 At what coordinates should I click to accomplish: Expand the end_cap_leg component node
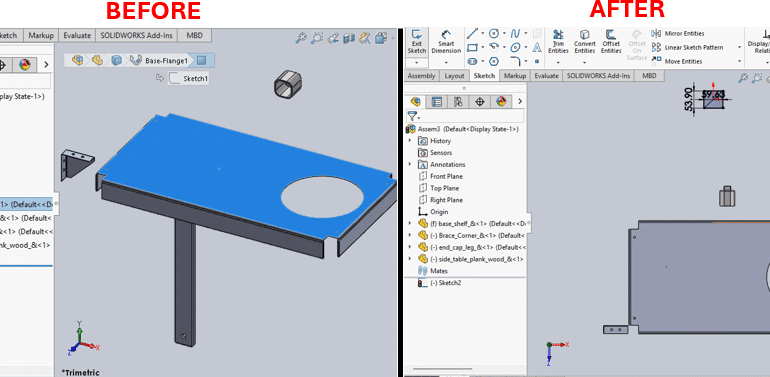click(x=411, y=247)
